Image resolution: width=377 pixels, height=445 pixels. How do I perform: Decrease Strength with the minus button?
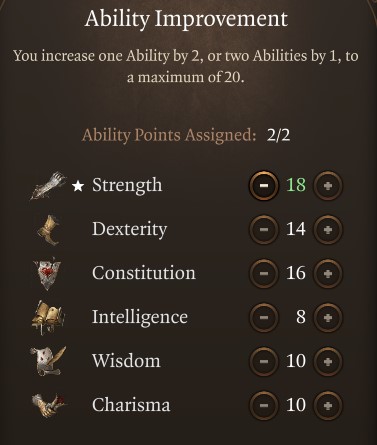click(264, 185)
